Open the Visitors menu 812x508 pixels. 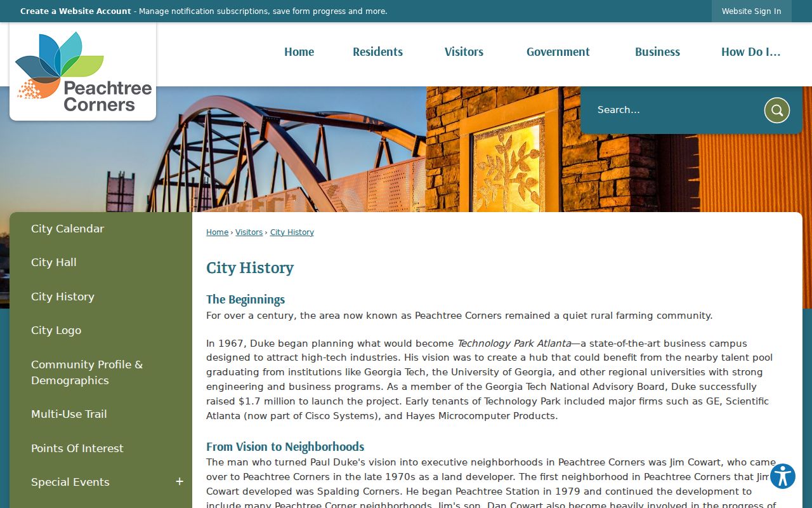point(464,52)
